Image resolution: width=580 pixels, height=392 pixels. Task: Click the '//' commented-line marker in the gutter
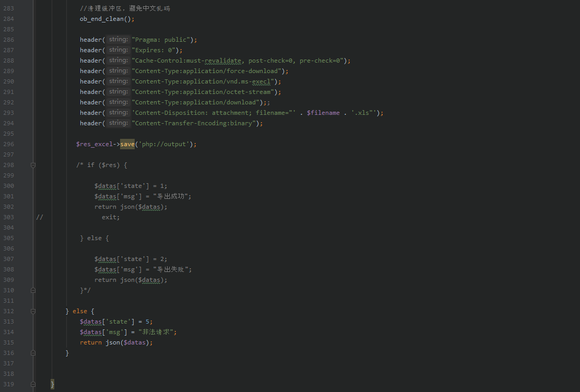pyautogui.click(x=40, y=217)
